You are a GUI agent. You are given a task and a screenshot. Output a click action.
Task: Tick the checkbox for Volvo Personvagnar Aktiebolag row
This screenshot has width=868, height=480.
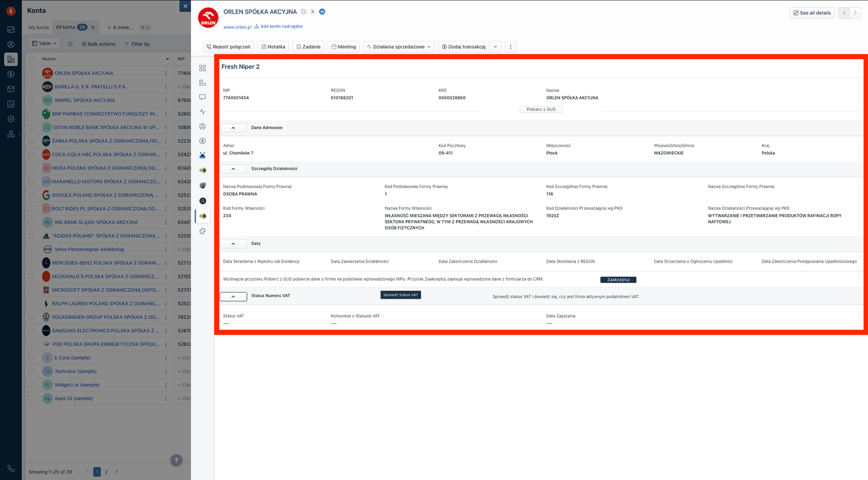[x=32, y=249]
